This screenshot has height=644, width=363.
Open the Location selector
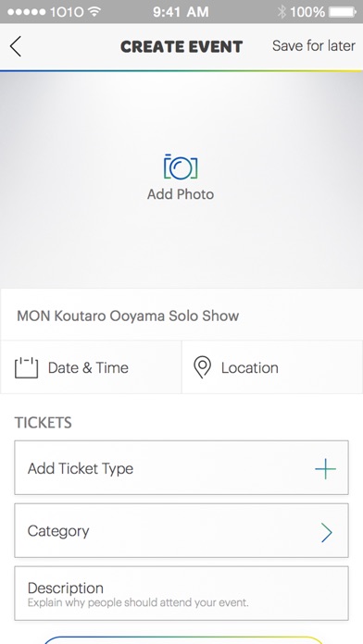click(x=272, y=367)
